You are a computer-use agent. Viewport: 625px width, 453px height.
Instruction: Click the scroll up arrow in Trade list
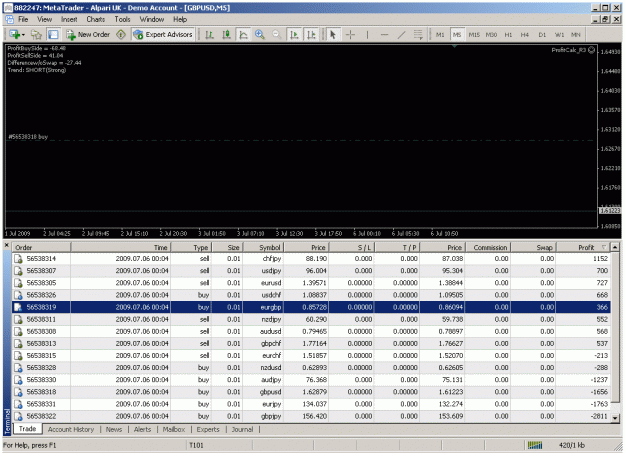615,247
